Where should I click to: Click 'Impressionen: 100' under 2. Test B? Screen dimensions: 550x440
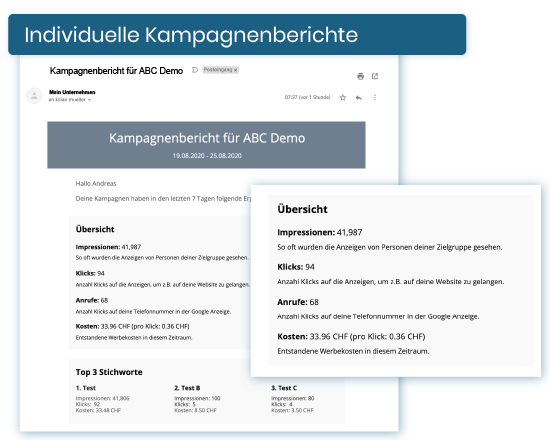coord(197,398)
